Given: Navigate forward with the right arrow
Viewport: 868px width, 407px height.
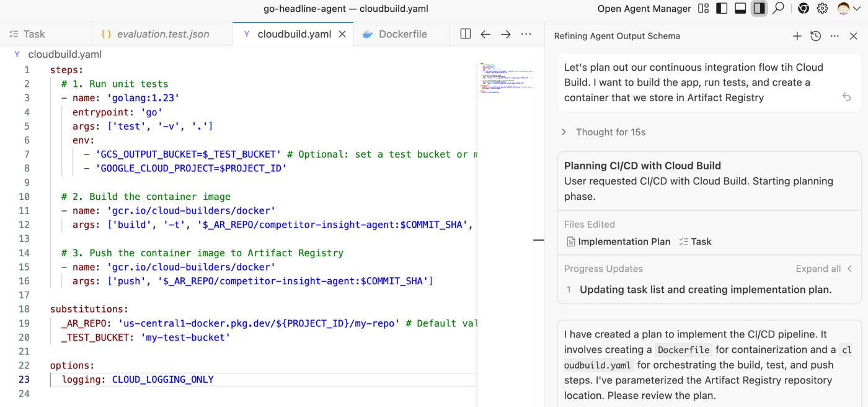Looking at the screenshot, I should coord(506,34).
